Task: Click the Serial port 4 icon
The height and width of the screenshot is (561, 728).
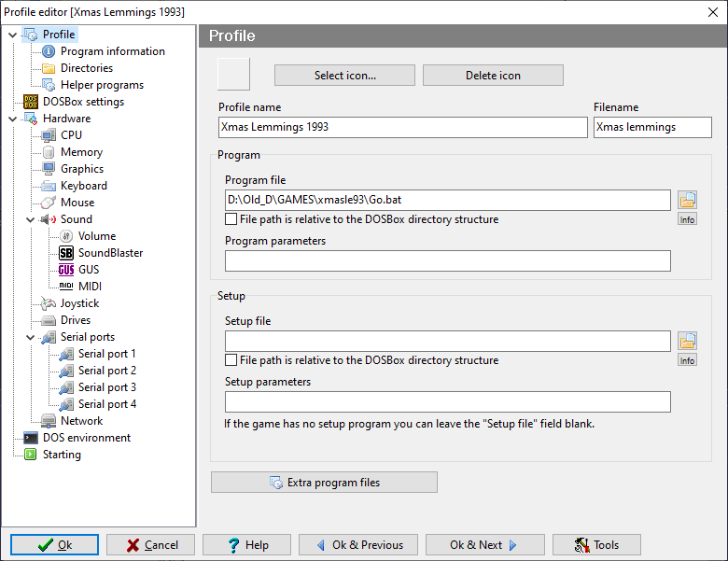Action: pos(66,404)
